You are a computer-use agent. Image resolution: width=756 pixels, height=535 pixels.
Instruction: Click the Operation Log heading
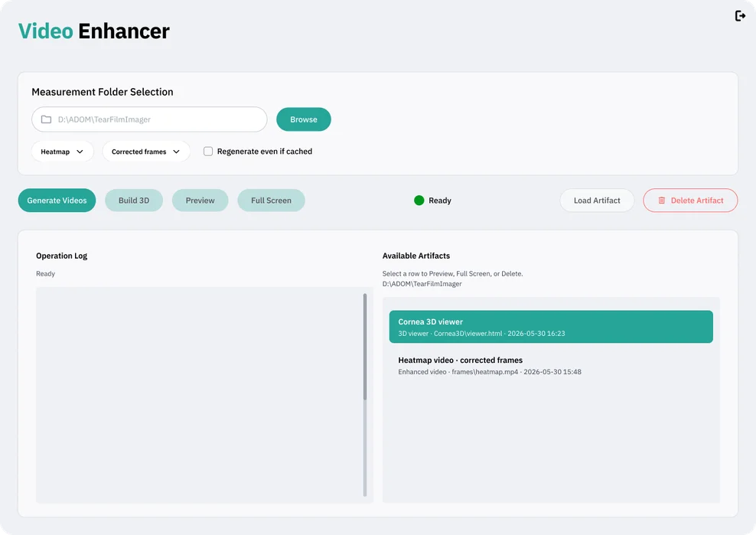[x=62, y=256]
